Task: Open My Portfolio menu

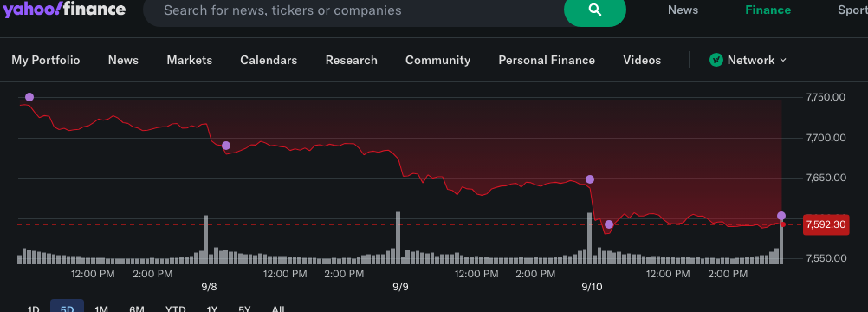Action: pos(46,60)
